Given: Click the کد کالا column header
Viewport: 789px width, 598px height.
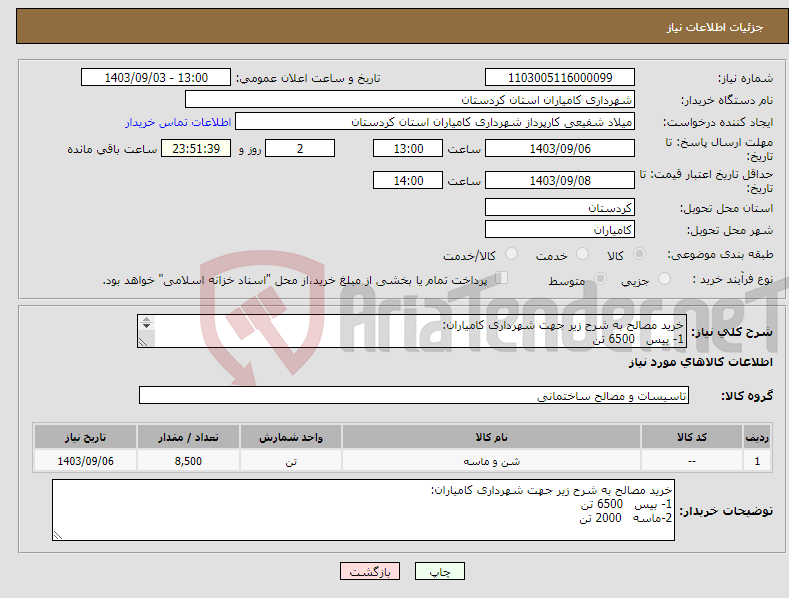Looking at the screenshot, I should pyautogui.click(x=692, y=437).
